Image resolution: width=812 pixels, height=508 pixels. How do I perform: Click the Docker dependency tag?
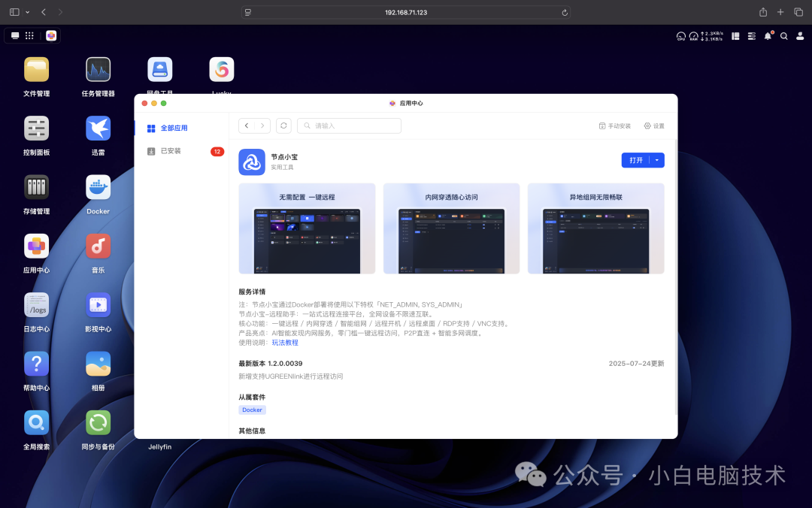pos(252,410)
